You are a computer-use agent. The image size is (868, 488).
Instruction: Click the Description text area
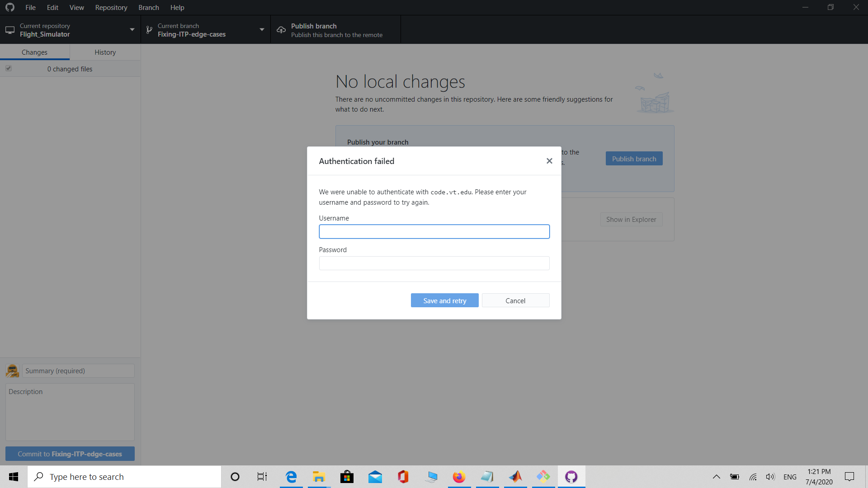tap(70, 412)
